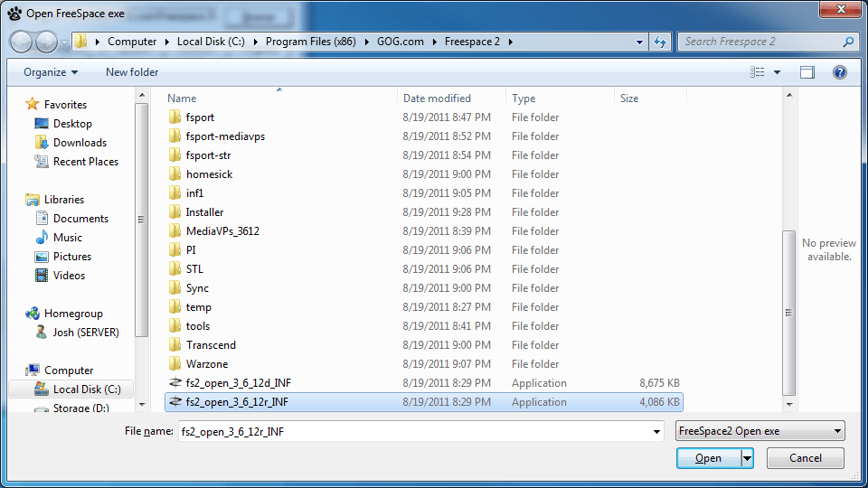The height and width of the screenshot is (488, 868).
Task: Click the temp folder icon
Action: (x=175, y=307)
